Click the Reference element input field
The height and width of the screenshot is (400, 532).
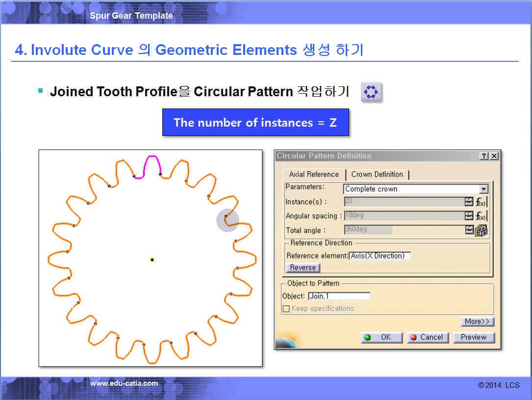(380, 256)
